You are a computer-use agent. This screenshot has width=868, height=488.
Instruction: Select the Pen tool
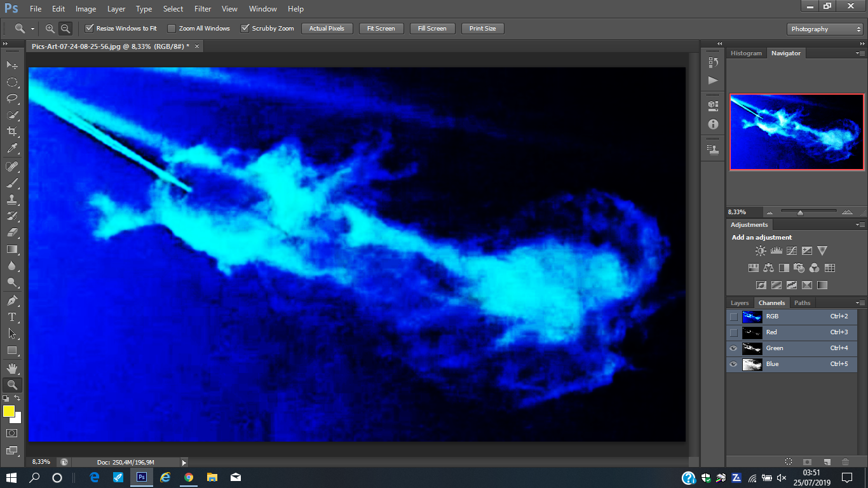(11, 300)
